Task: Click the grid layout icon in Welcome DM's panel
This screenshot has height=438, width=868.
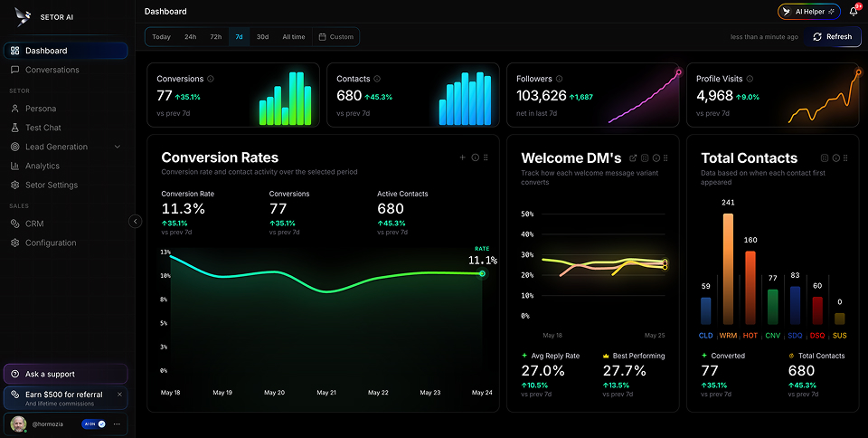Action: 645,157
